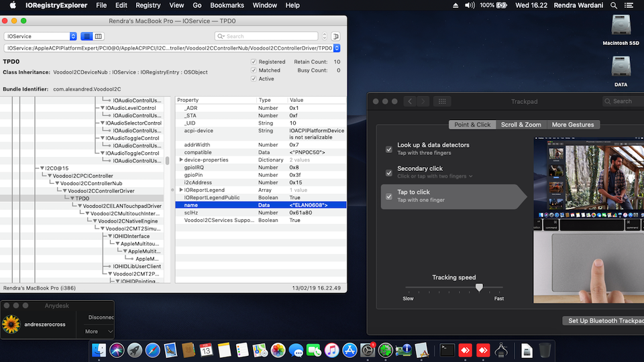This screenshot has width=644, height=362.
Task: Click Set Up Bluetooth Trackpad button
Action: point(603,320)
